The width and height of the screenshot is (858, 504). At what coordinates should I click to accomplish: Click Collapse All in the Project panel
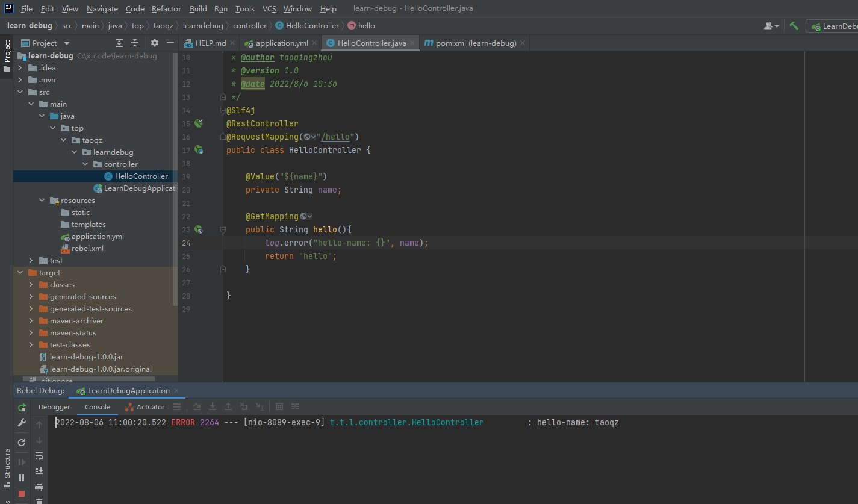pos(135,43)
